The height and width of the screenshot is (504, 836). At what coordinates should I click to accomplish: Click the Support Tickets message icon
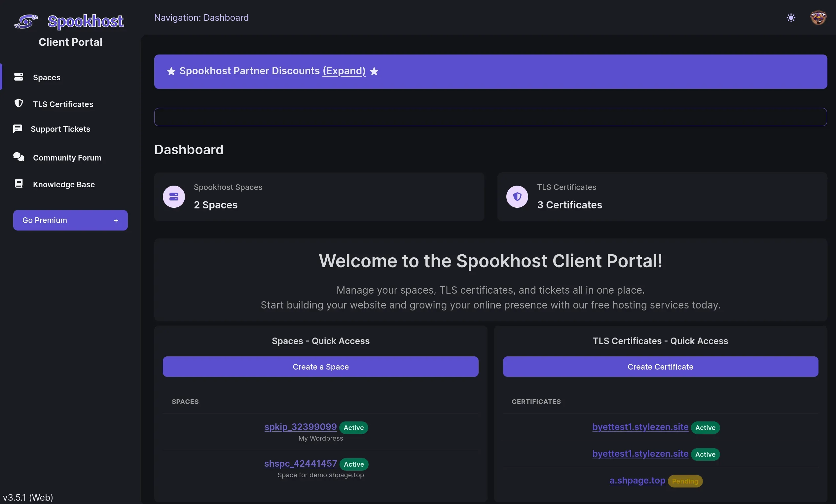18,128
